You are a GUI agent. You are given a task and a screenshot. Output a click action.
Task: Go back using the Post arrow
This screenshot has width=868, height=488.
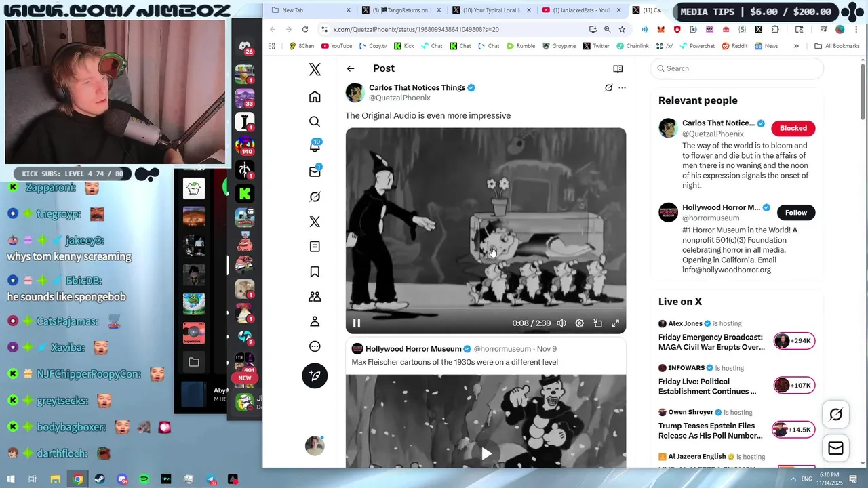click(x=351, y=68)
